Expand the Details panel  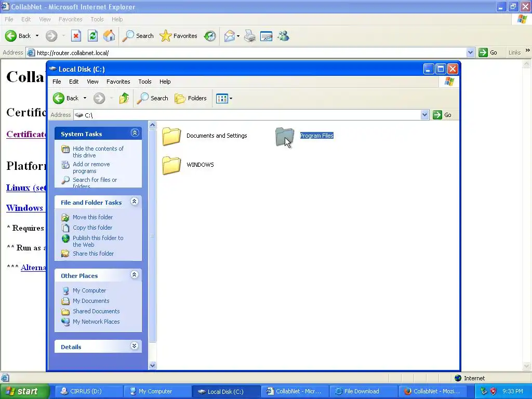coord(135,345)
